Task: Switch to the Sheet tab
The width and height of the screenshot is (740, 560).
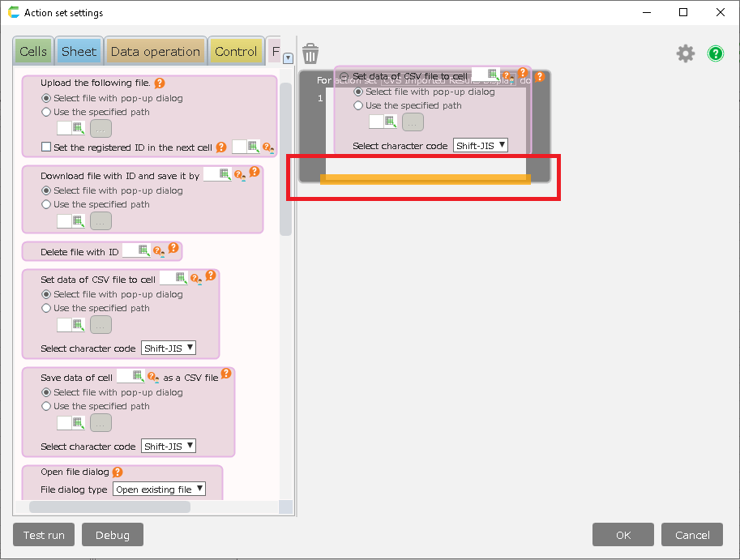Action: coord(79,52)
